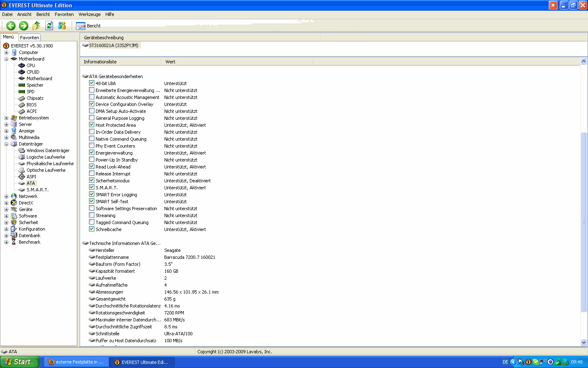588x368 pixels.
Task: Toggle the Schreibcache checkbox
Action: click(92, 229)
